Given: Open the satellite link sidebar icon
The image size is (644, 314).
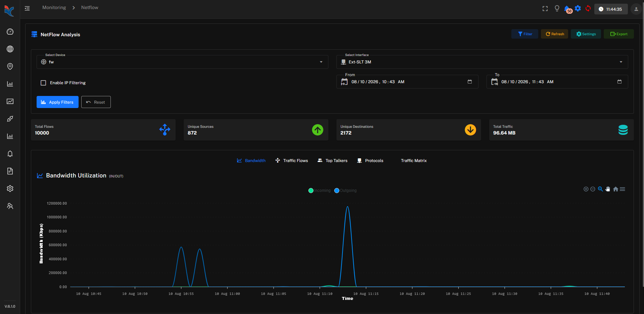Looking at the screenshot, I should click(x=10, y=119).
